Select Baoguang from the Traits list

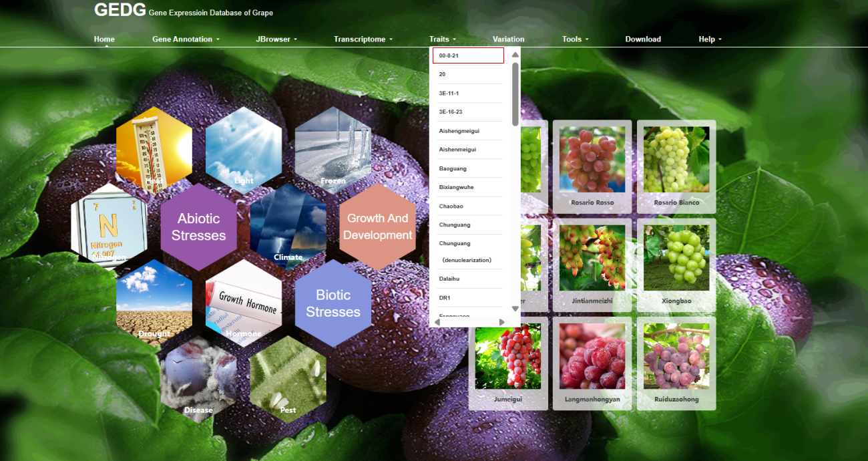[451, 168]
